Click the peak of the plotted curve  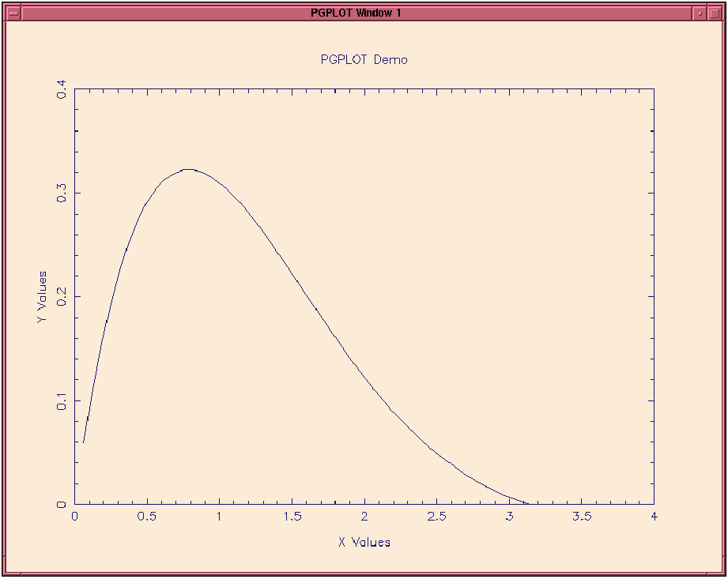click(x=188, y=169)
